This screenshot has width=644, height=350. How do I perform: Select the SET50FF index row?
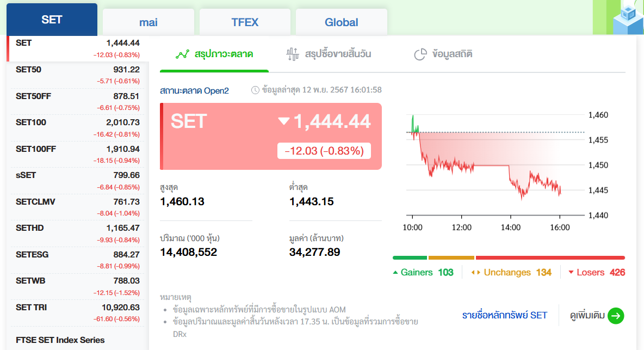(x=78, y=101)
